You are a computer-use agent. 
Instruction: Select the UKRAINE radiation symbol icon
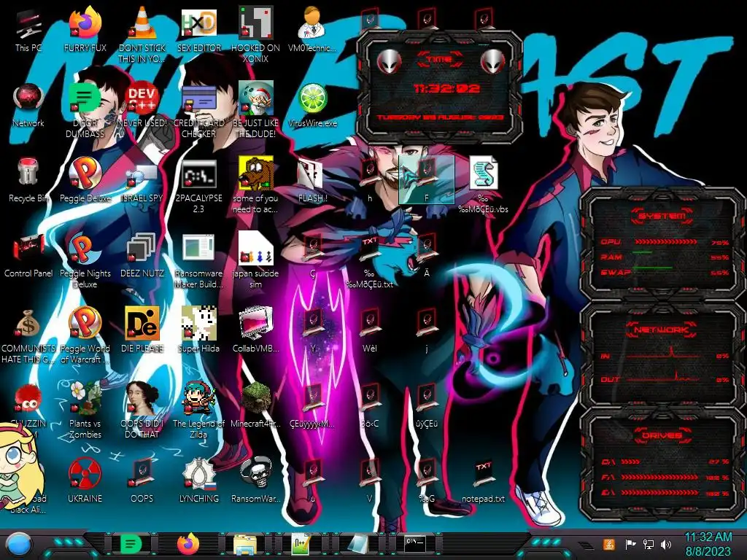[85, 481]
